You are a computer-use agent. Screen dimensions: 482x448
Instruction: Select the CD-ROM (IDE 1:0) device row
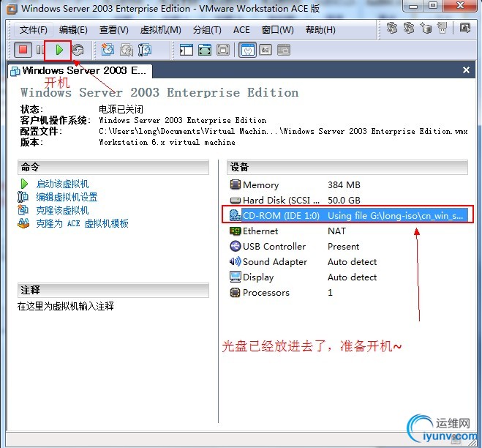[x=348, y=215]
